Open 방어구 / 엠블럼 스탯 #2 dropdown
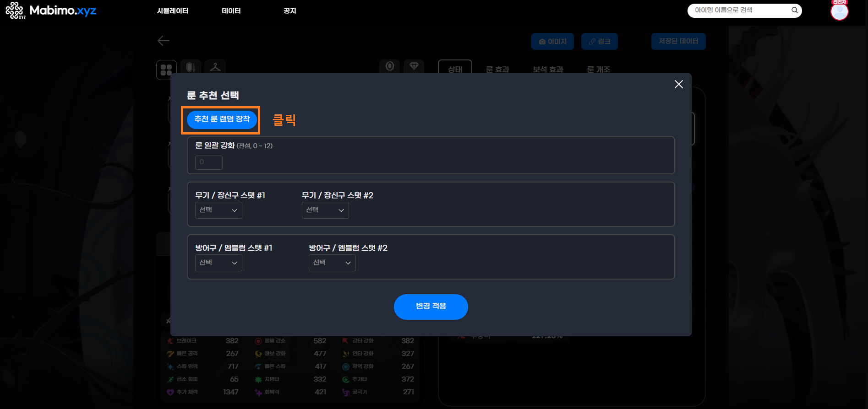868x409 pixels. pyautogui.click(x=332, y=263)
